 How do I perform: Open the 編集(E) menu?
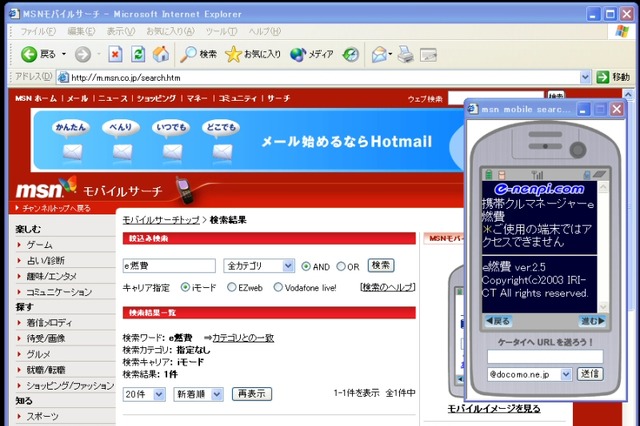[x=81, y=31]
